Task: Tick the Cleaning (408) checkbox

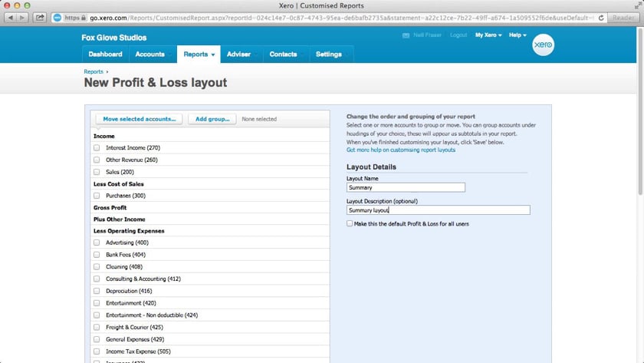Action: click(97, 267)
